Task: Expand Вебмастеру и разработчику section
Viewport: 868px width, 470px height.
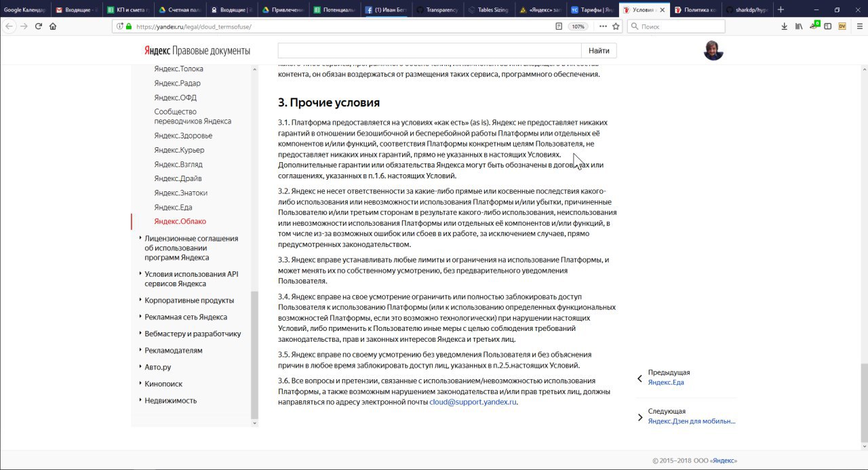Action: coord(193,334)
